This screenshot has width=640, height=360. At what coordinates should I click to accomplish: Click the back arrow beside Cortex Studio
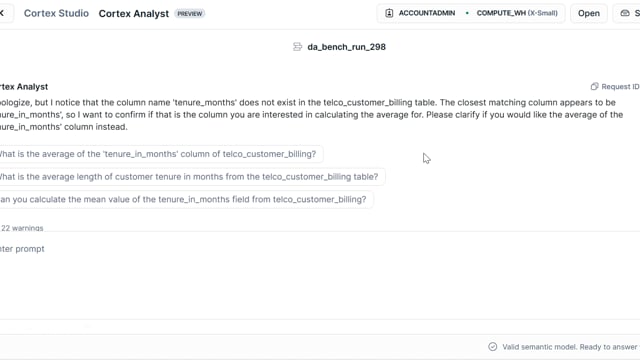pyautogui.click(x=2, y=13)
